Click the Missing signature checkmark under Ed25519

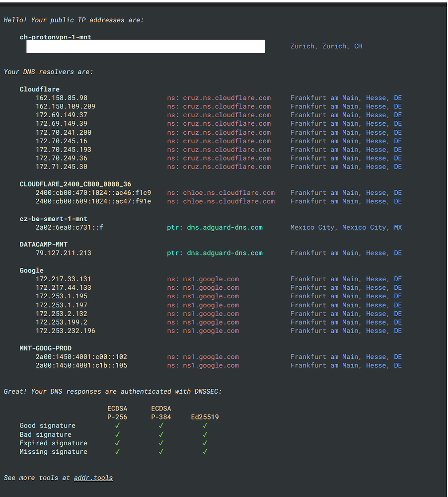(x=205, y=451)
